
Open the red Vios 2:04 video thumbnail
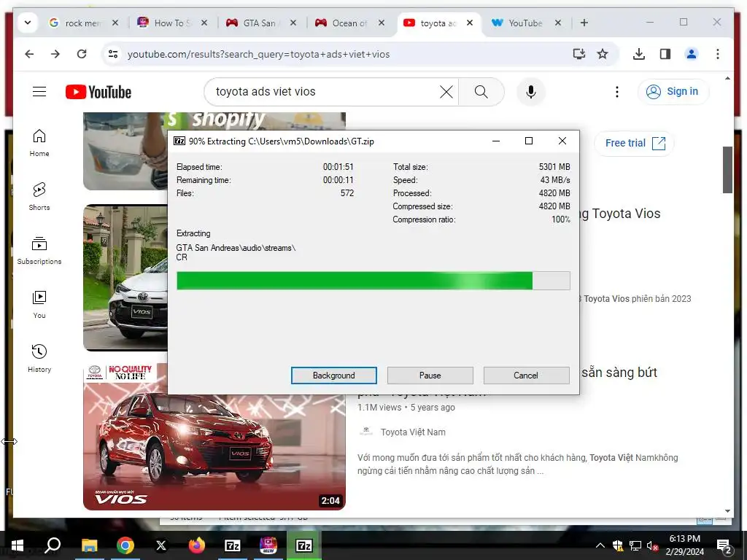pos(214,436)
